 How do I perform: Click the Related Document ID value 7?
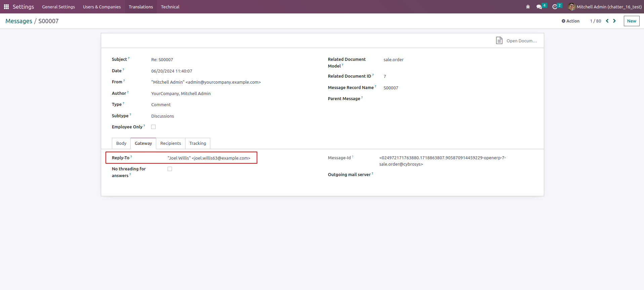point(385,77)
